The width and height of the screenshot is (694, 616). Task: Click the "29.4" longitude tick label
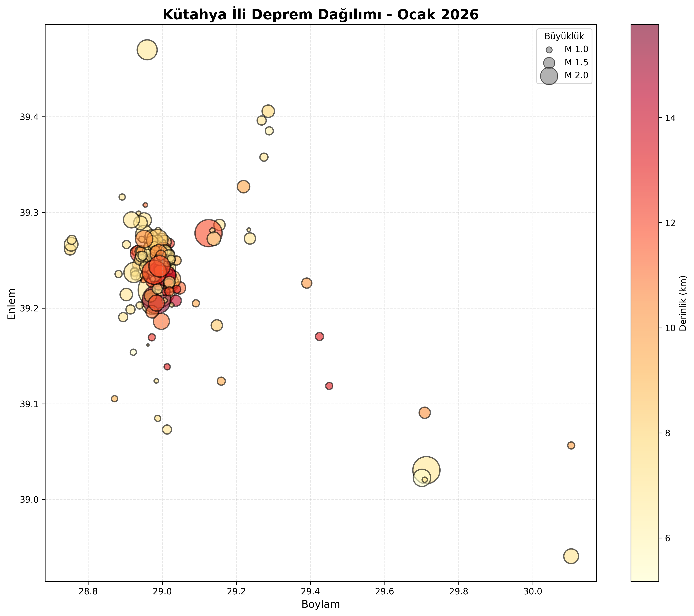coord(311,592)
